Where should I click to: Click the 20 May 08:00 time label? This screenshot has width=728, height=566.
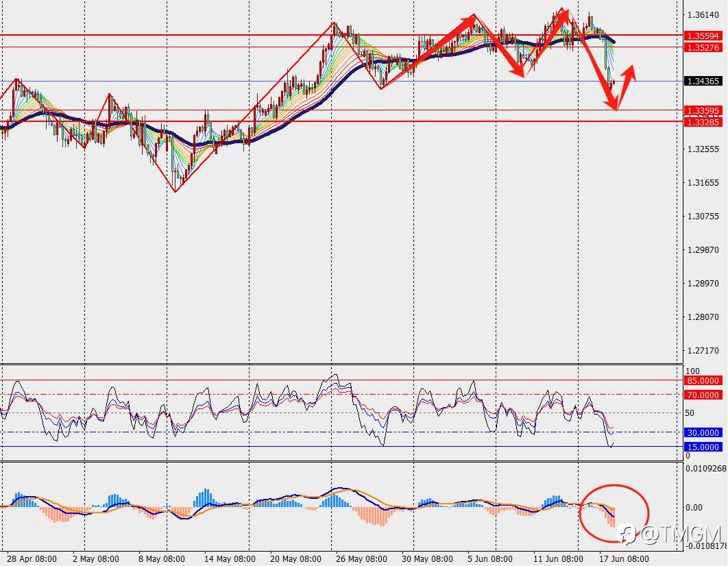pos(295,558)
